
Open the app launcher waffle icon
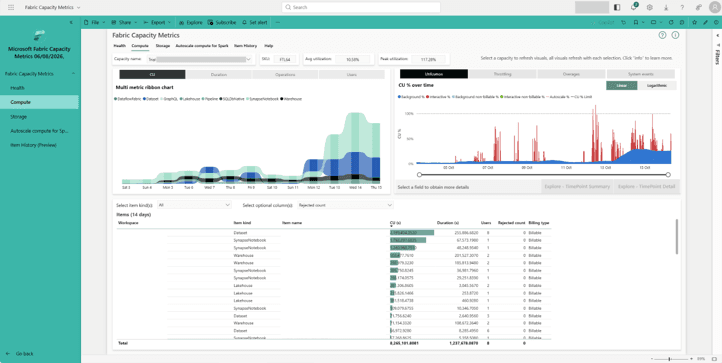[11, 7]
